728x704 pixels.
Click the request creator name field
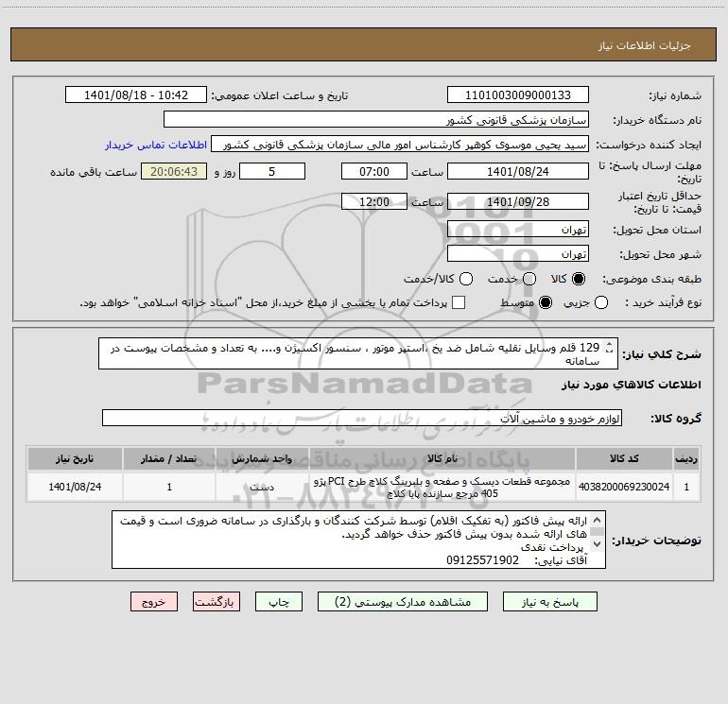400,145
